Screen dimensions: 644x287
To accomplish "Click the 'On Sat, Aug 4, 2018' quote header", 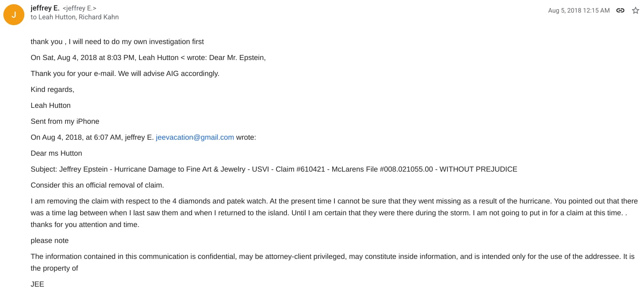I will pyautogui.click(x=148, y=57).
